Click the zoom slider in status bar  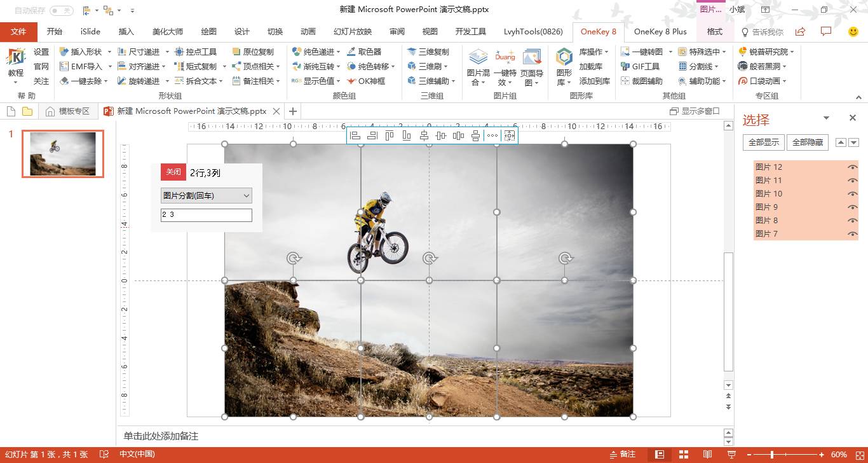[785, 454]
